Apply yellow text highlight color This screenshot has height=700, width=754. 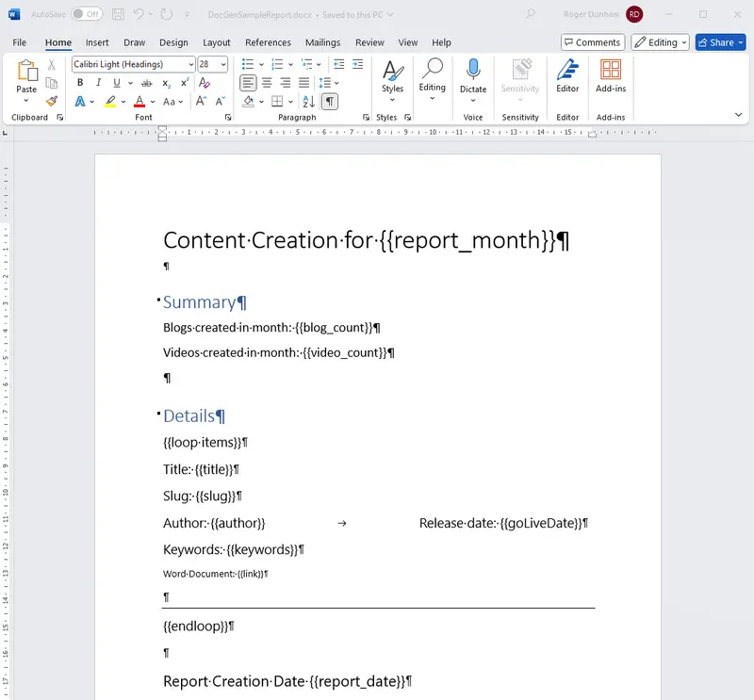pyautogui.click(x=110, y=102)
